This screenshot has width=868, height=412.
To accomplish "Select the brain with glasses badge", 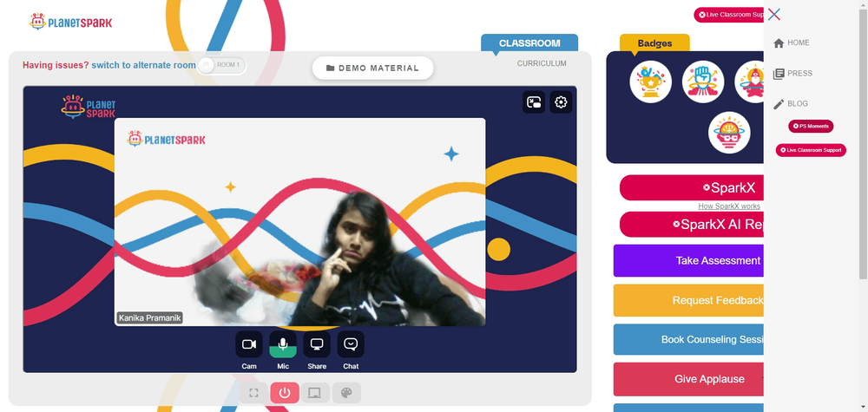I will click(x=729, y=133).
